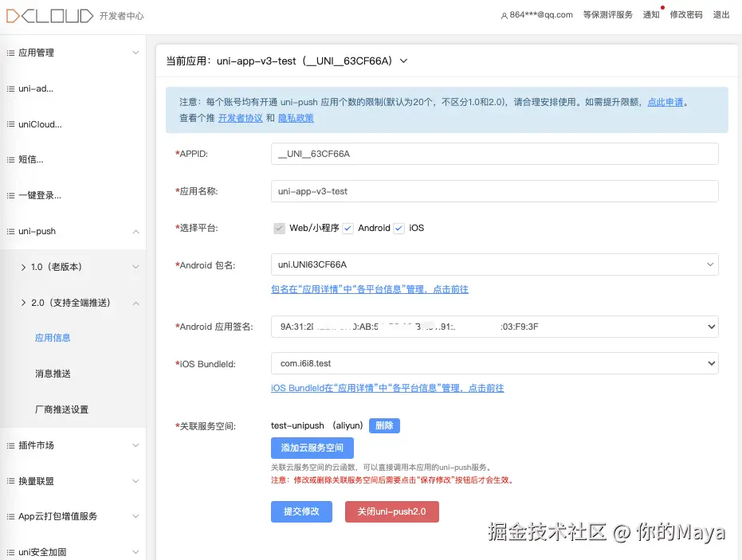The height and width of the screenshot is (560, 742).
Task: Toggle the iOS platform checkbox
Action: [399, 229]
